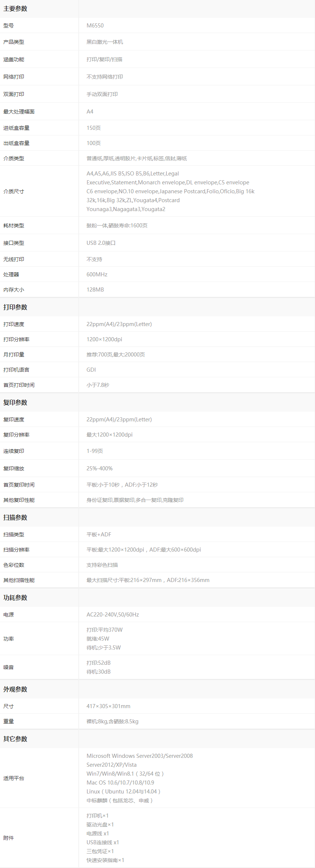Click the 25%-400% copy zoom value
Screen dimensions: 315x868
[100, 468]
